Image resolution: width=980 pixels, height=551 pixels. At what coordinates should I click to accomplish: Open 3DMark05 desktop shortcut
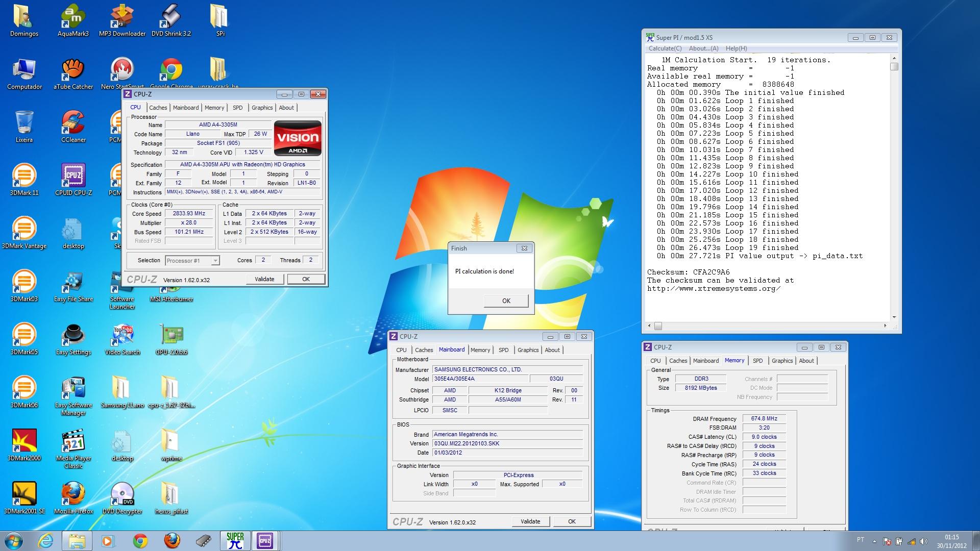pos(24,339)
